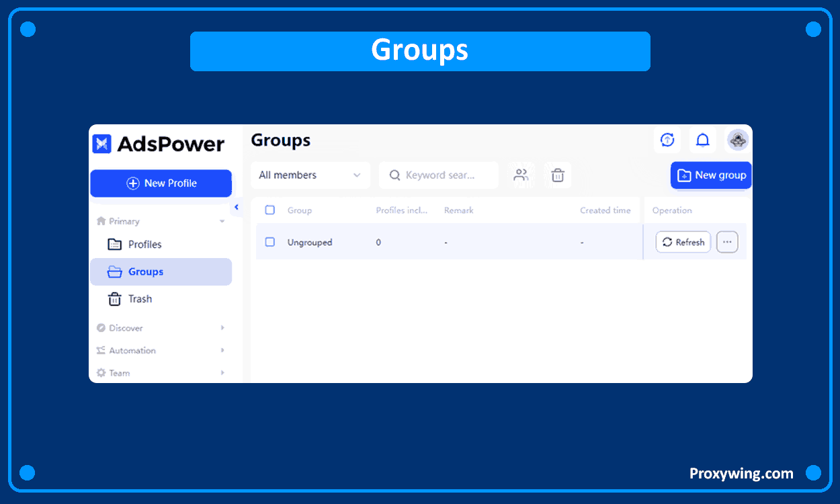
Task: Click the New group button
Action: pos(711,175)
